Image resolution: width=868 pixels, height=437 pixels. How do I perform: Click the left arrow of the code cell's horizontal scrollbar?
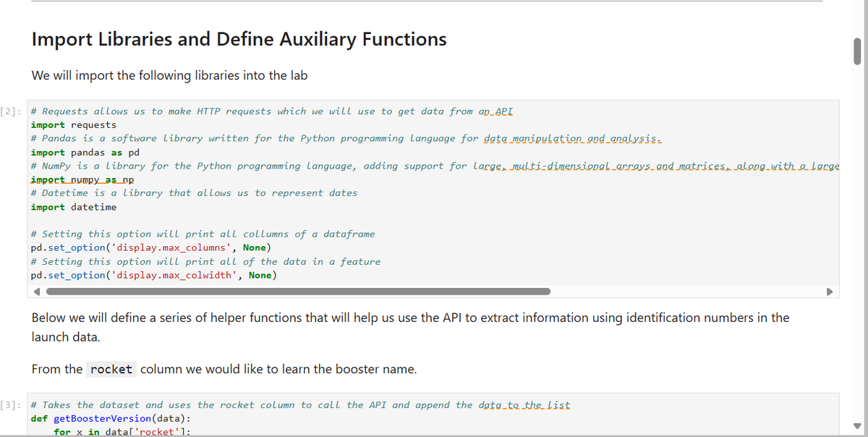[36, 292]
